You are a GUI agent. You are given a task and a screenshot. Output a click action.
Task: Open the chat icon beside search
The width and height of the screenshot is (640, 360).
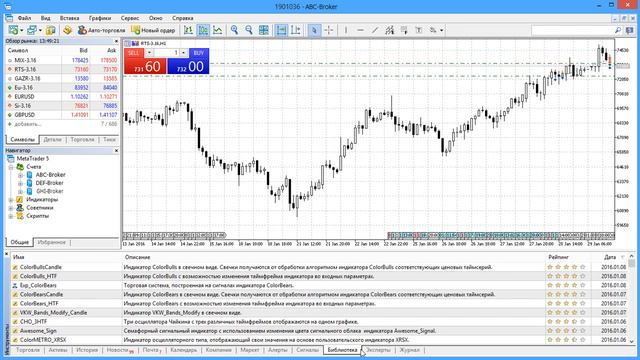click(x=630, y=30)
